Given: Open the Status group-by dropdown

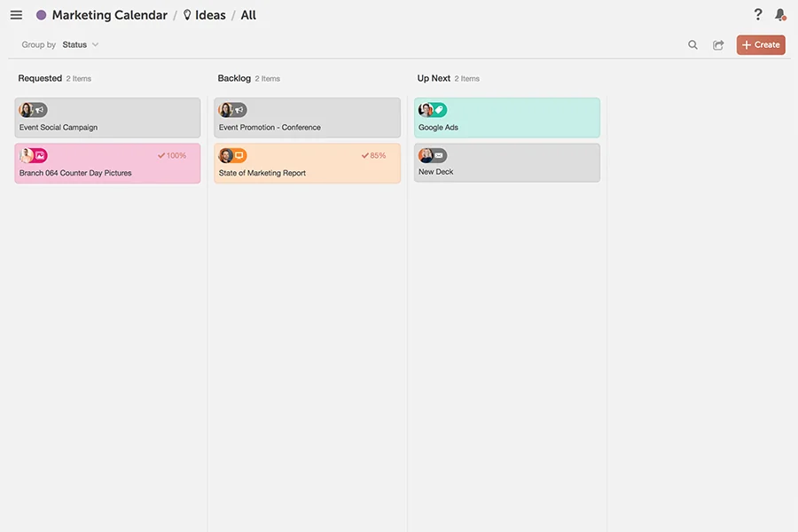Looking at the screenshot, I should click(79, 44).
